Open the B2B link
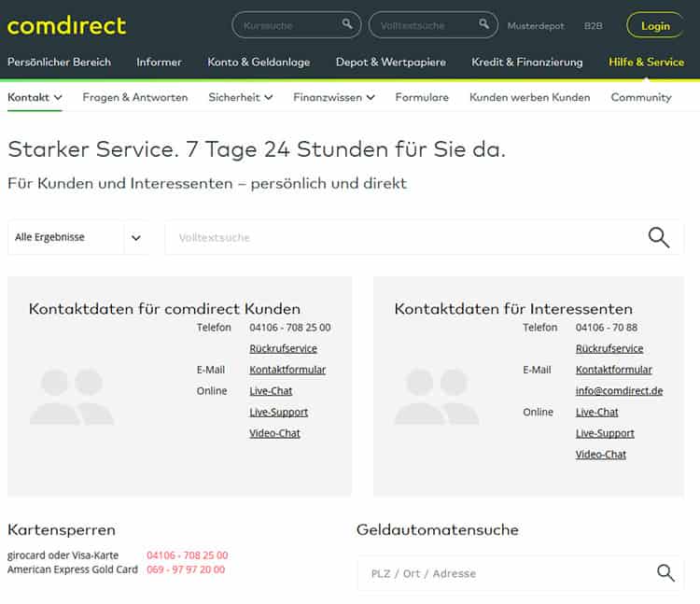The height and width of the screenshot is (604, 700). [593, 26]
